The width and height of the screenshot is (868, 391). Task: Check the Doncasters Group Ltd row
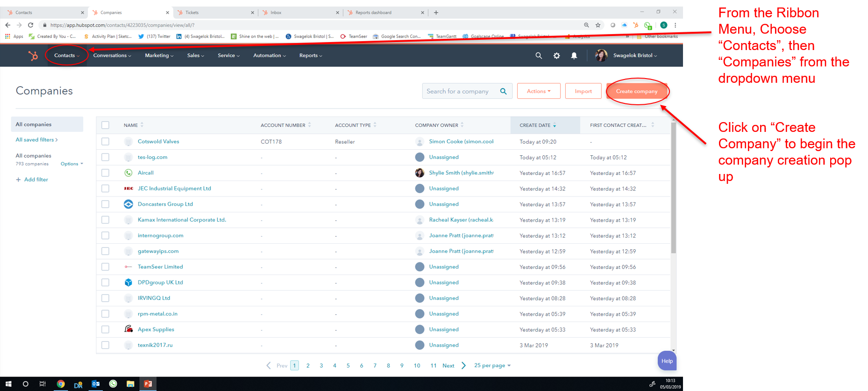106,204
